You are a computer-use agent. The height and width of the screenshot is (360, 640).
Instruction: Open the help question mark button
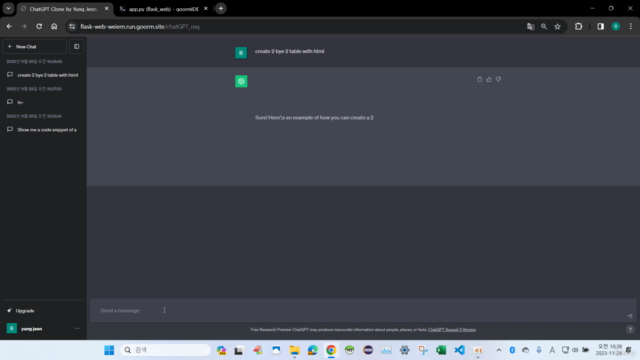(x=630, y=329)
